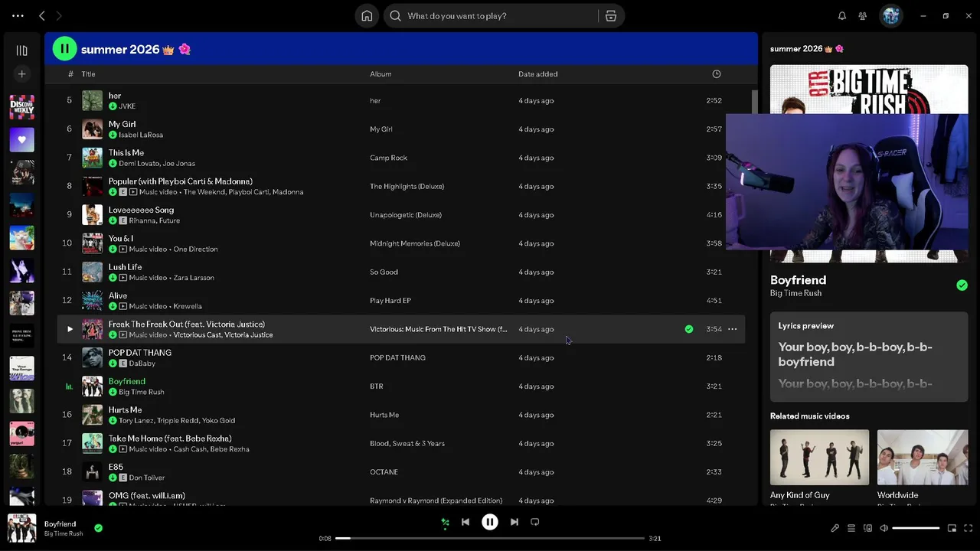This screenshot has width=980, height=551.
Task: Open Big Time Rush link in side panel
Action: pyautogui.click(x=795, y=293)
